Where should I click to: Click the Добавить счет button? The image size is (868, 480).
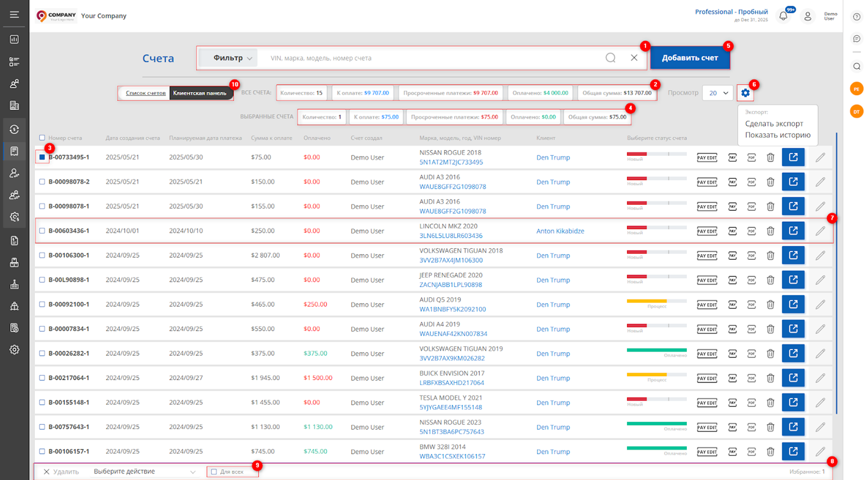[x=690, y=58]
